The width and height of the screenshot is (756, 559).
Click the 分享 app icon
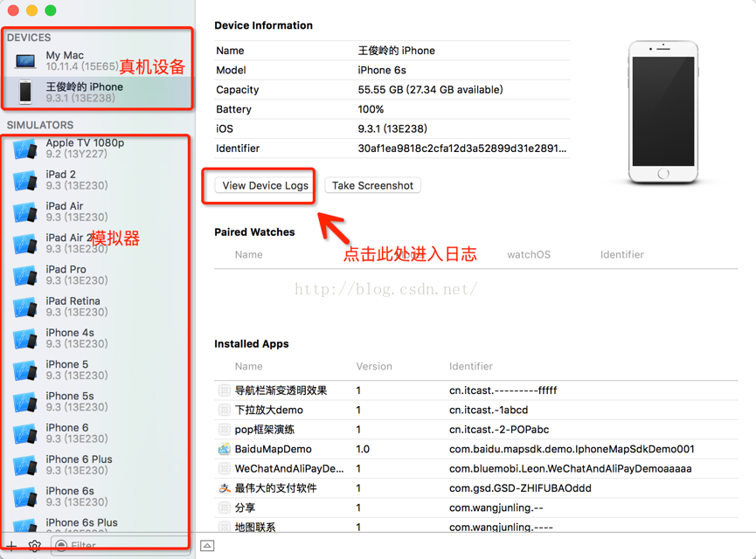225,507
